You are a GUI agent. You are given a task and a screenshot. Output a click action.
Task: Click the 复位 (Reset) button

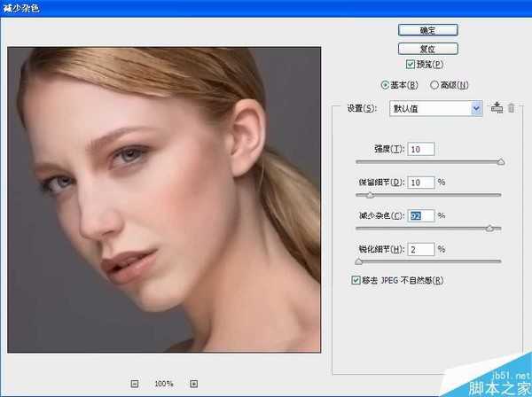428,49
